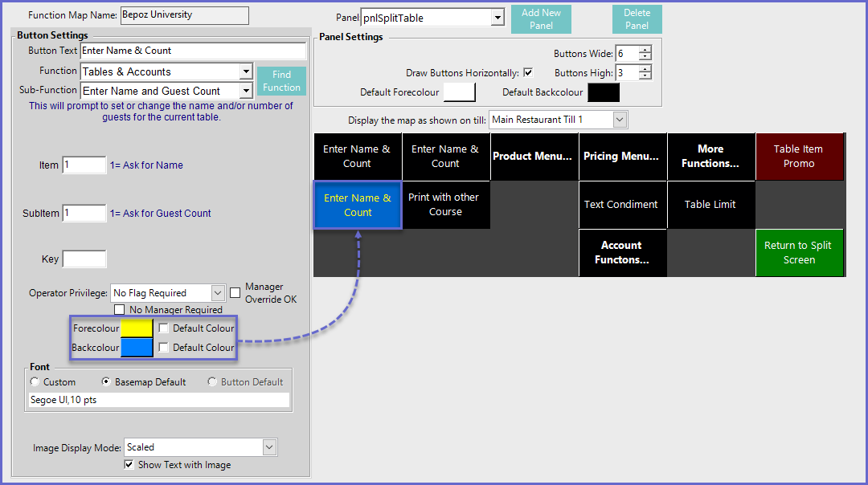868x485 pixels.
Task: Expand the Image Display Mode dropdown
Action: point(269,446)
